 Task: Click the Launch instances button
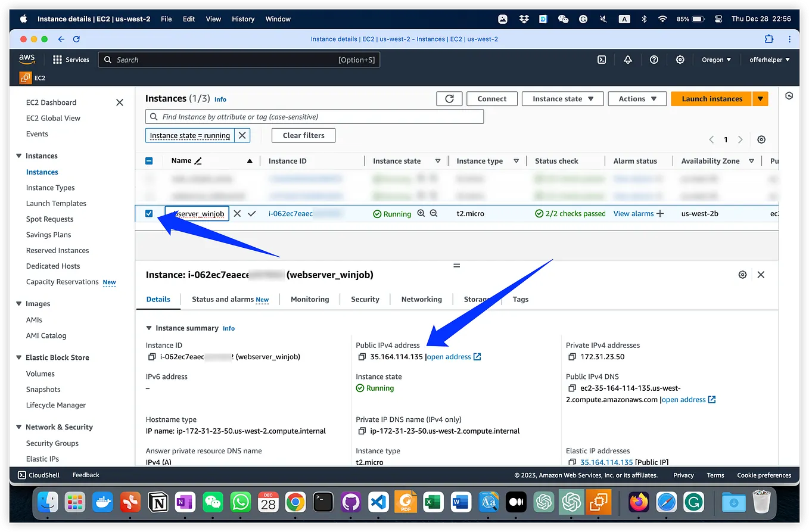tap(711, 98)
